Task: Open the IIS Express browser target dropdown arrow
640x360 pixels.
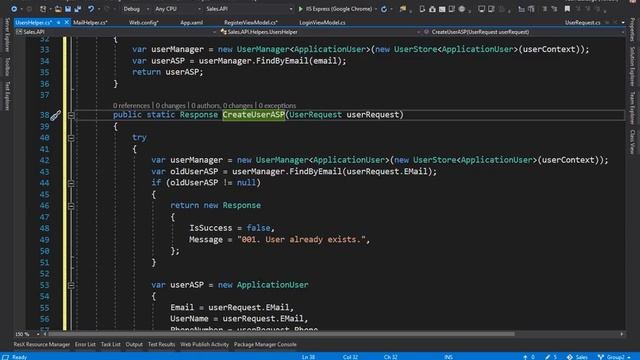Action: [x=376, y=9]
